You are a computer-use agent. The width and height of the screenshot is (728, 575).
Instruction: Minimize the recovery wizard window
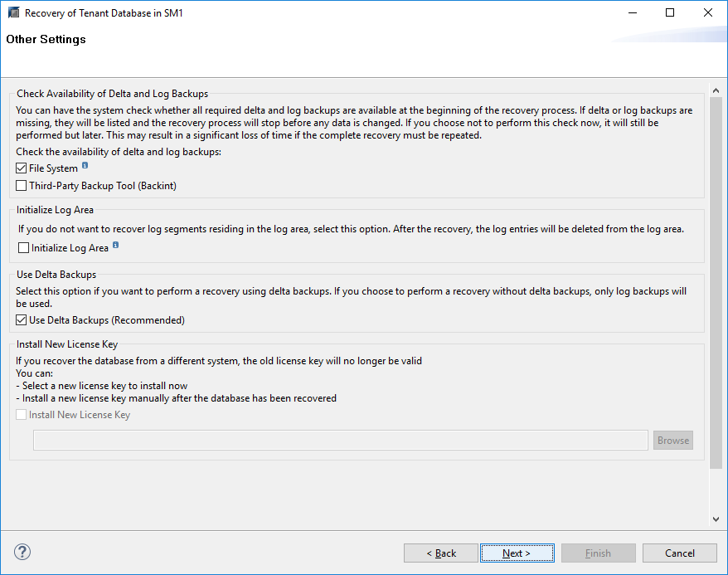click(632, 13)
